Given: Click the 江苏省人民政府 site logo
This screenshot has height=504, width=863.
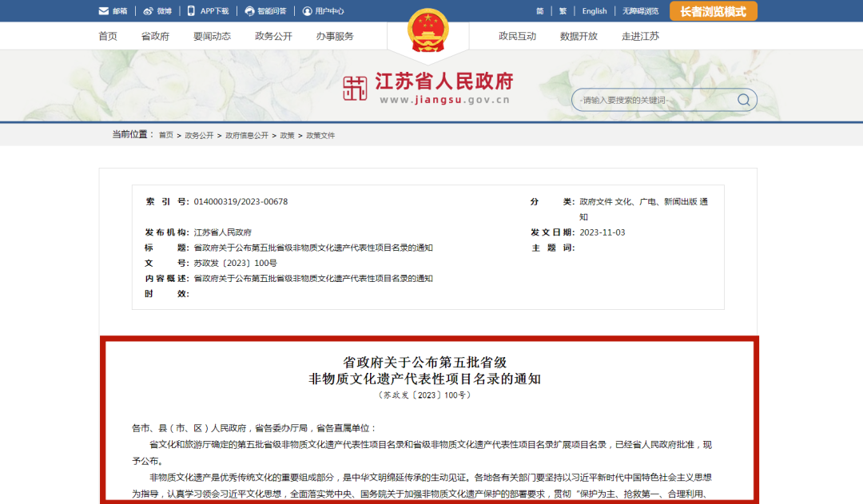Looking at the screenshot, I should 428,85.
